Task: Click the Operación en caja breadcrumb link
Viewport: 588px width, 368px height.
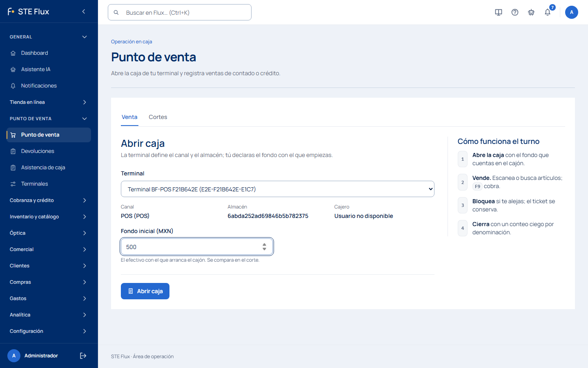Action: coord(131,42)
